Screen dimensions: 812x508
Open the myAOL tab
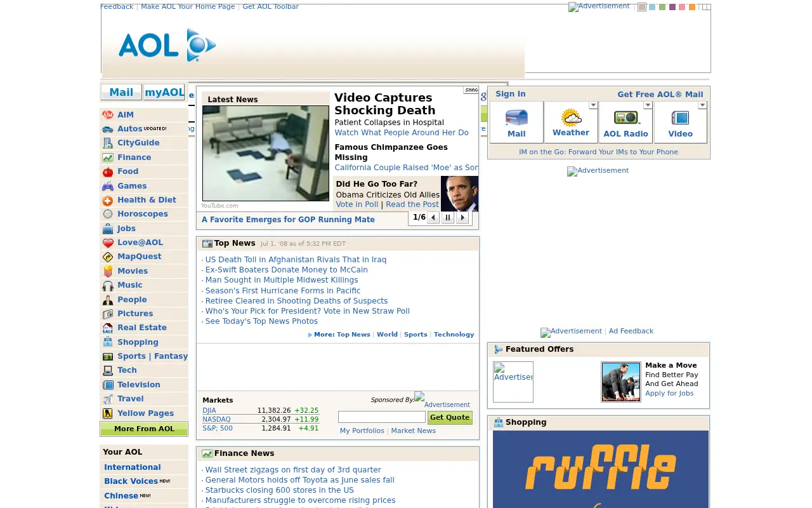[x=164, y=93]
